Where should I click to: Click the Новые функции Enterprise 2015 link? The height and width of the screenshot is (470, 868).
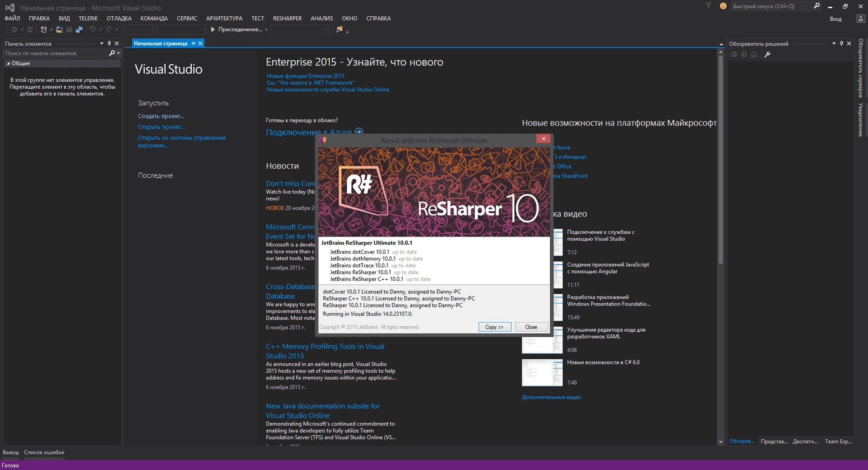pos(305,76)
